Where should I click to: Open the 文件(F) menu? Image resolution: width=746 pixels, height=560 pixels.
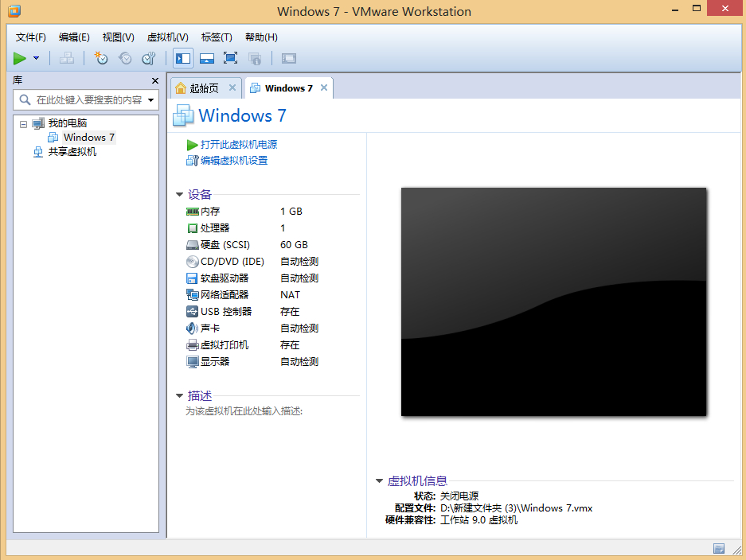pos(30,37)
